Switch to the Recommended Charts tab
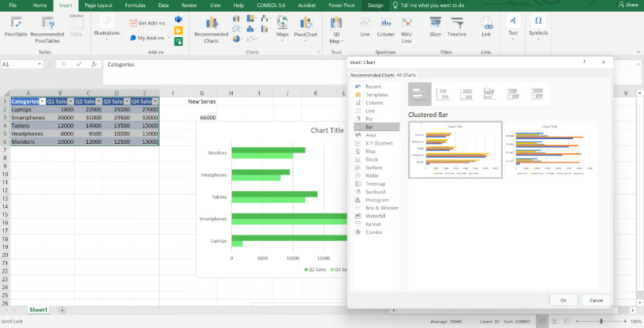This screenshot has width=644, height=328. coord(373,74)
